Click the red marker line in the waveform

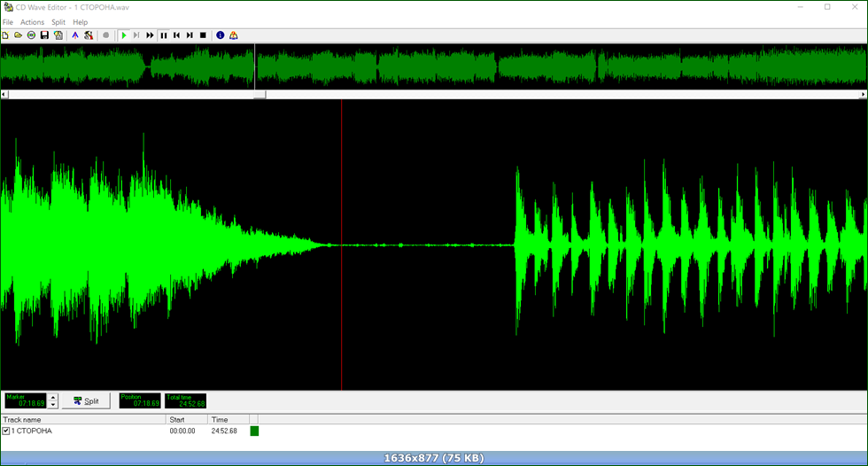click(x=342, y=245)
